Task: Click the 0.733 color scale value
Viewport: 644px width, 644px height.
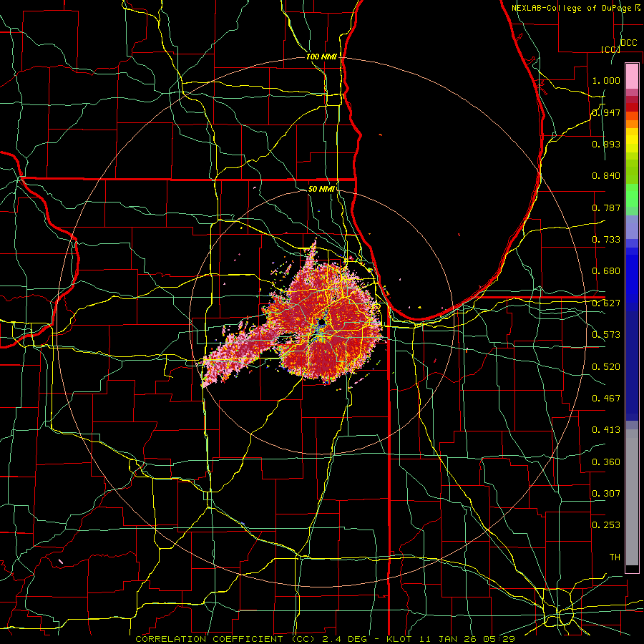Action: tap(606, 240)
